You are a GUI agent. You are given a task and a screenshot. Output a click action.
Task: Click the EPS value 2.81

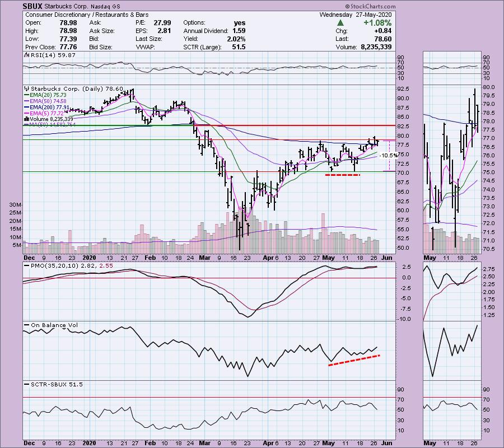click(x=164, y=31)
